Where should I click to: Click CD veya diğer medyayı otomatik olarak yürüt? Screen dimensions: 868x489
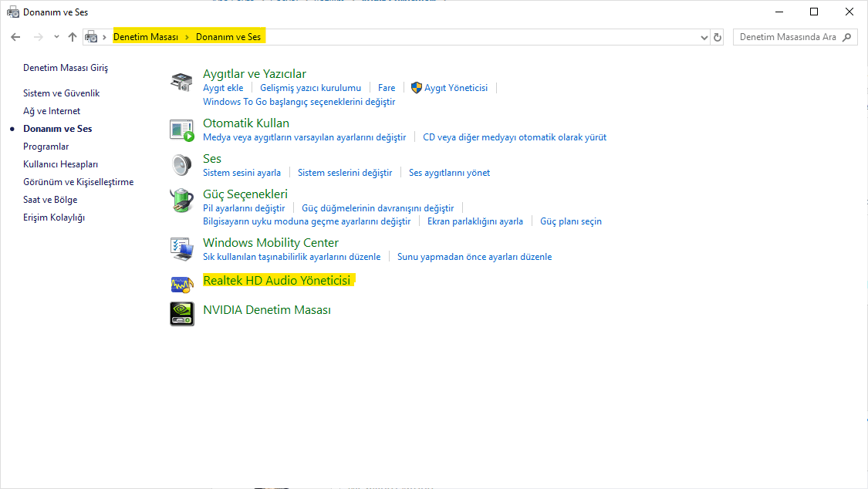point(515,137)
